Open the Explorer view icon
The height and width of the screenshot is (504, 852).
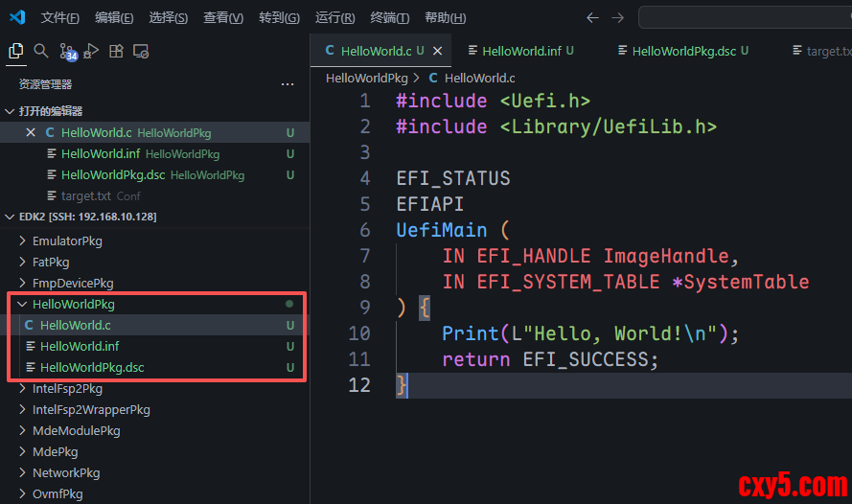(x=16, y=52)
